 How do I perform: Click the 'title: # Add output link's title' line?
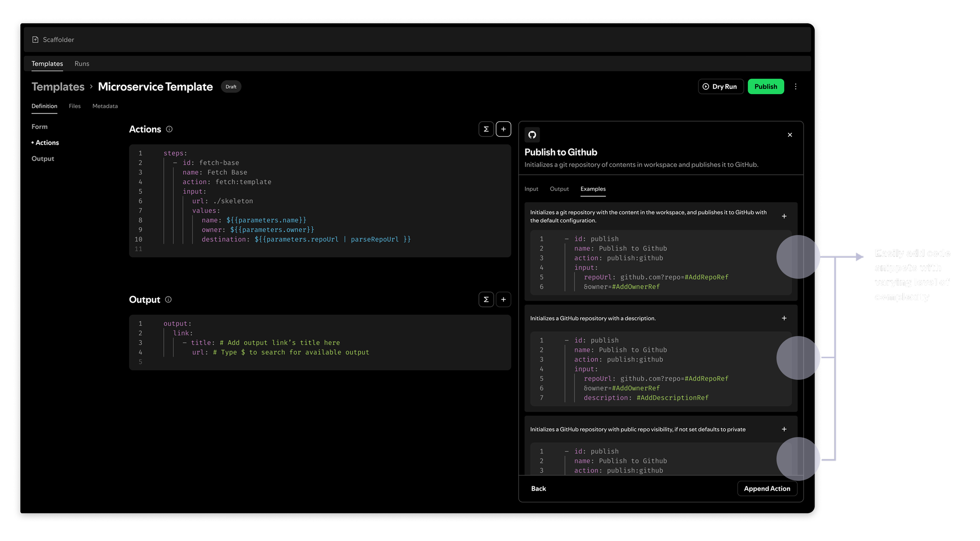[261, 343]
